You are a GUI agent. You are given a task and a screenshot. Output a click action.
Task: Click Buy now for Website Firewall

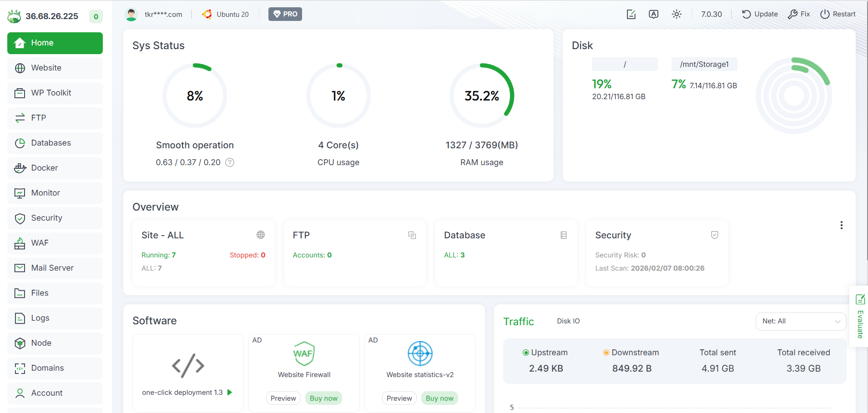[323, 398]
